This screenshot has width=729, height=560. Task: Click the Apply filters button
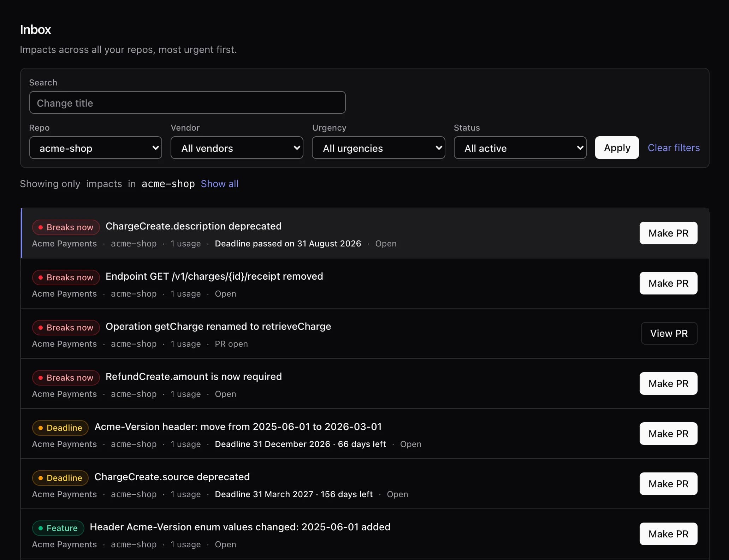(617, 148)
